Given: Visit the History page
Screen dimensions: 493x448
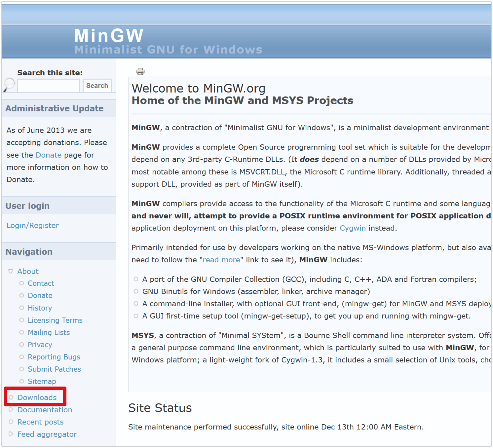Looking at the screenshot, I should click(x=40, y=308).
